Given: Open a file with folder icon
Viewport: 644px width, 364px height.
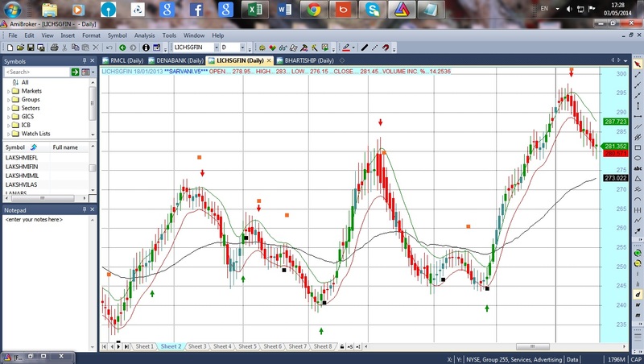Looking at the screenshot, I should point(20,48).
